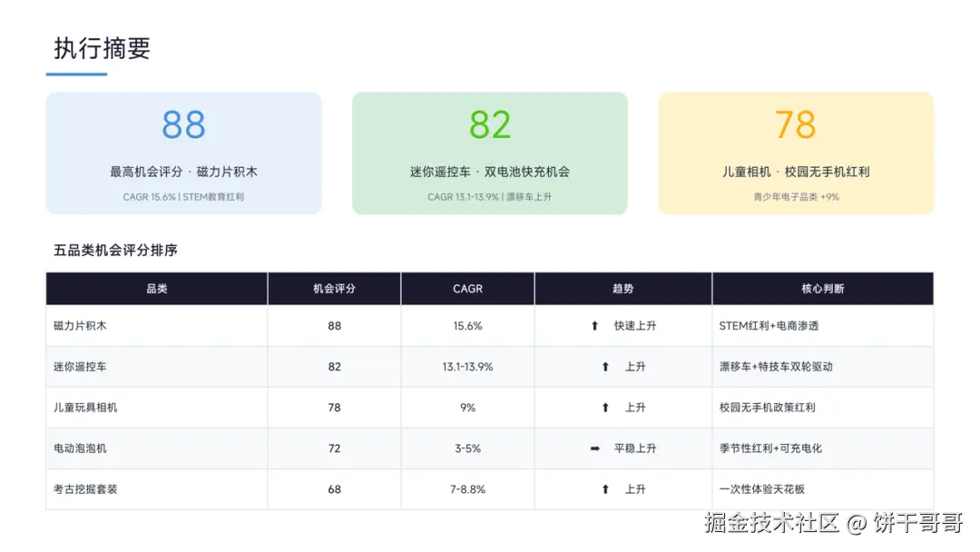This screenshot has height=552, width=980.
Task: Select the yellow 78 儿童相机 card
Action: point(796,153)
